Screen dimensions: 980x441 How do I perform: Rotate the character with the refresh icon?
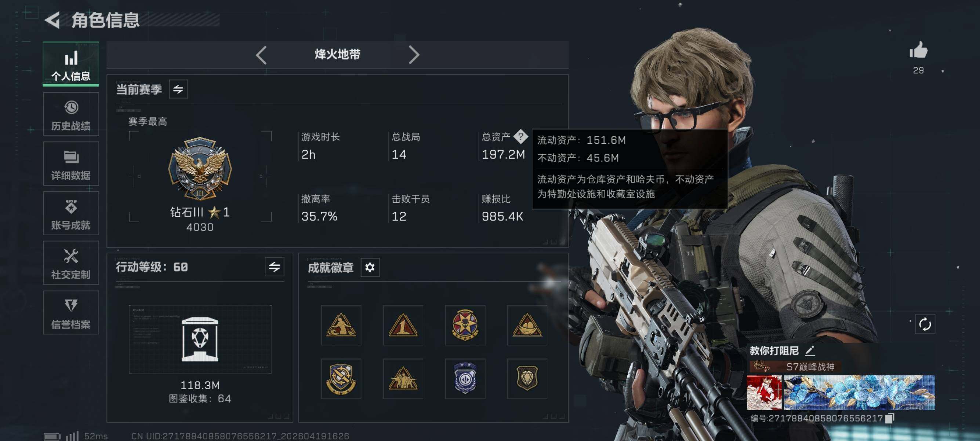(925, 324)
